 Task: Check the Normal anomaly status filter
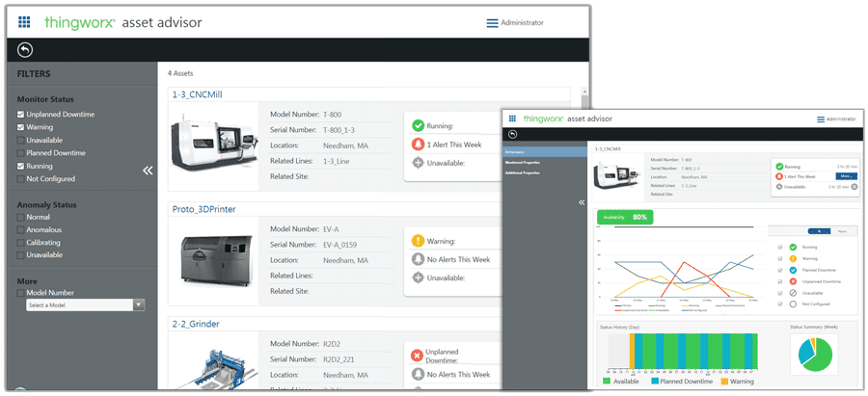tap(20, 217)
